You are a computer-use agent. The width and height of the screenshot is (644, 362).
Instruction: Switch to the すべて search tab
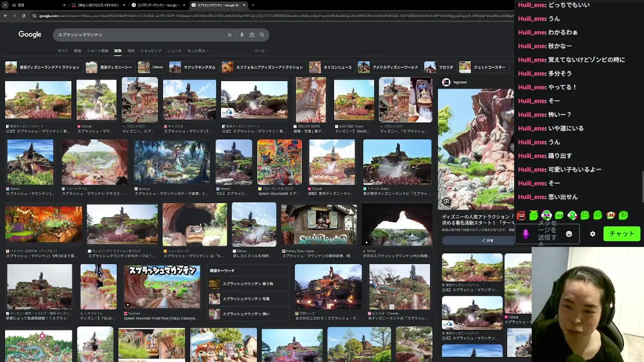pyautogui.click(x=63, y=51)
